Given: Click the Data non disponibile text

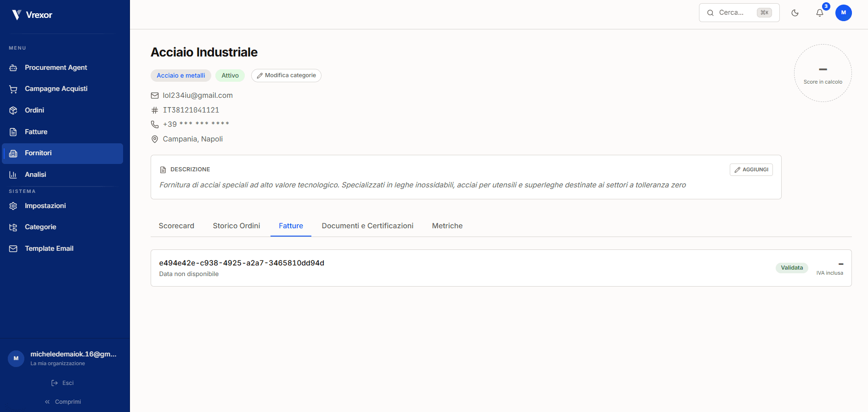Looking at the screenshot, I should coord(189,274).
